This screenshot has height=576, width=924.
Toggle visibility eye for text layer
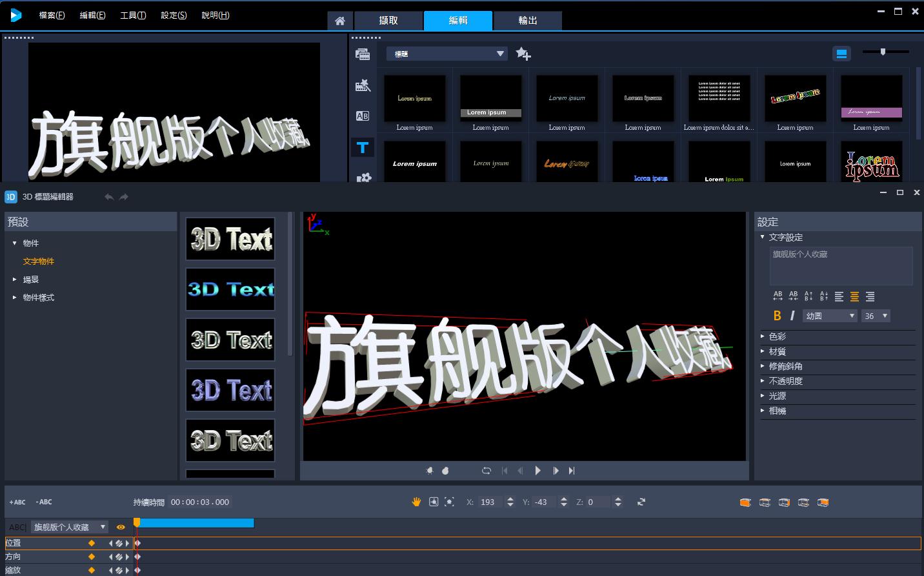[121, 527]
